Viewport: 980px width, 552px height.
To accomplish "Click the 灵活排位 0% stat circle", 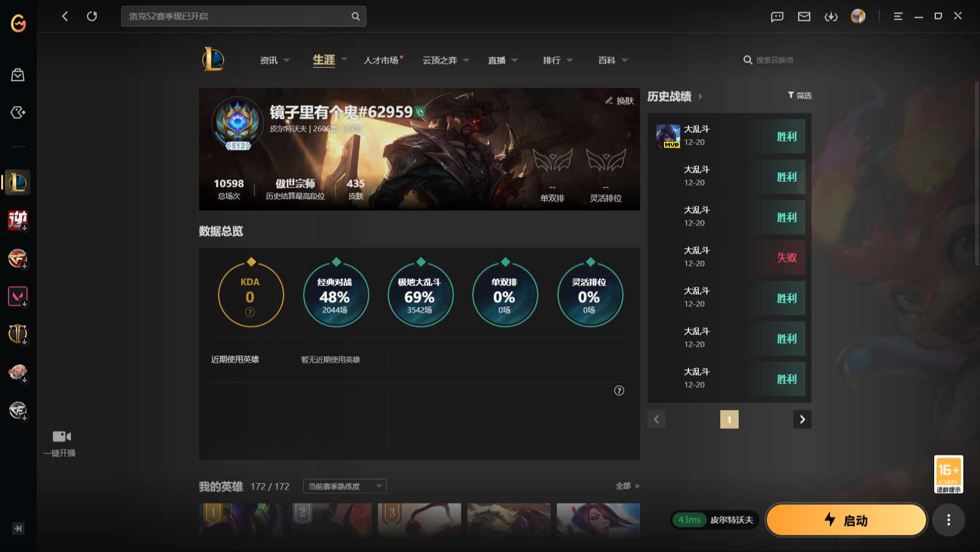I will point(590,295).
